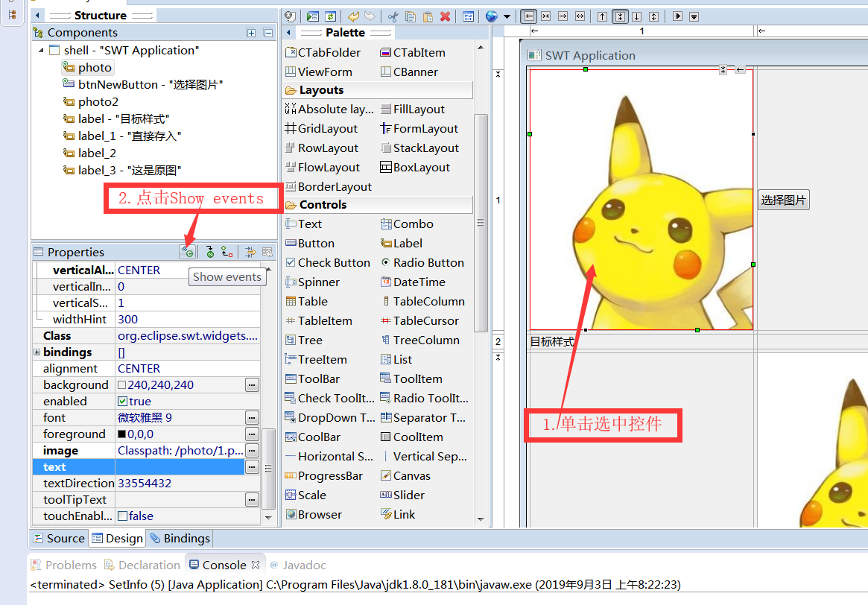
Task: Toggle the enabled true checkbox
Action: 123,402
